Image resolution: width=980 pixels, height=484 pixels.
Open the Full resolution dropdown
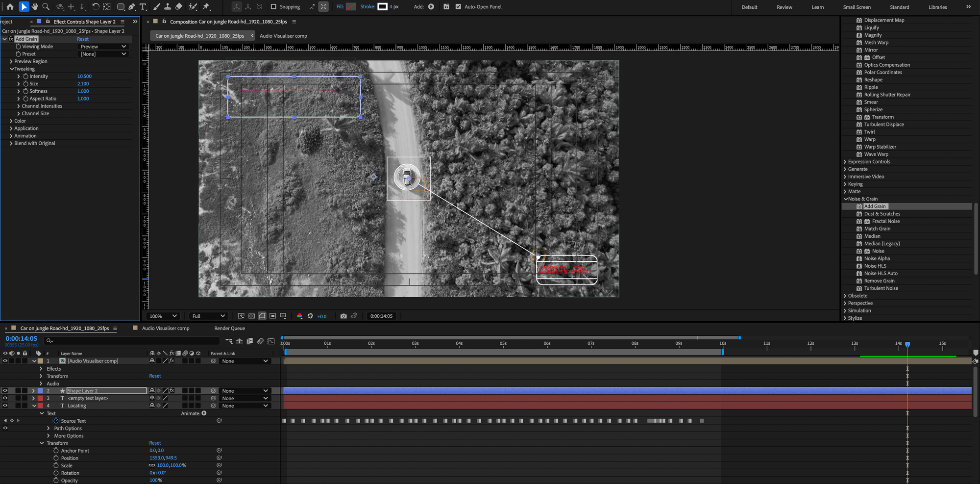click(x=208, y=316)
